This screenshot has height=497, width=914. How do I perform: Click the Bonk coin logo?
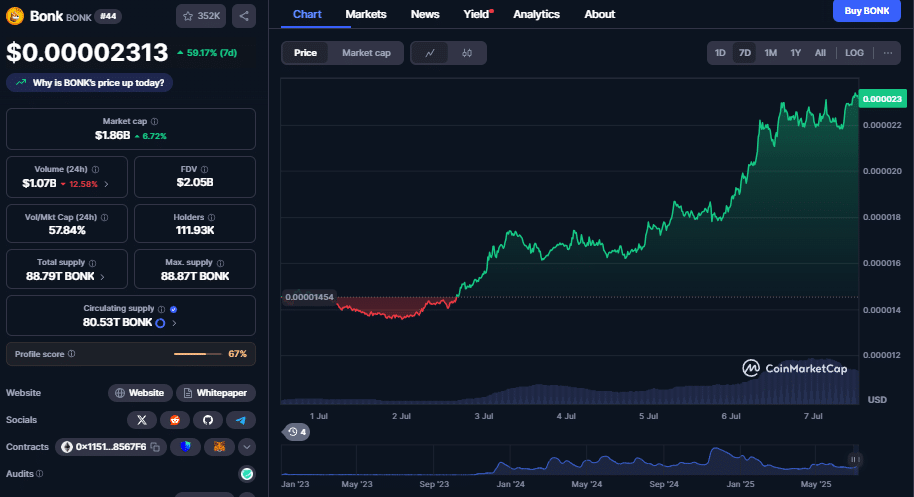click(x=15, y=16)
